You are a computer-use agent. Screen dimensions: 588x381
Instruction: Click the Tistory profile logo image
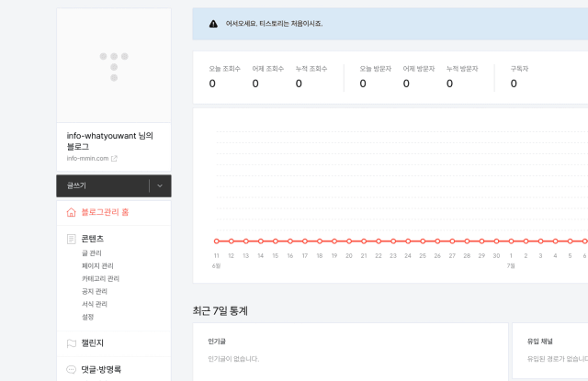114,66
